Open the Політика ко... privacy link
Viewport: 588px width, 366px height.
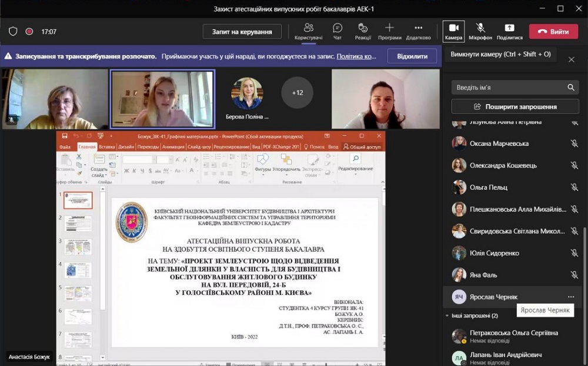(356, 56)
